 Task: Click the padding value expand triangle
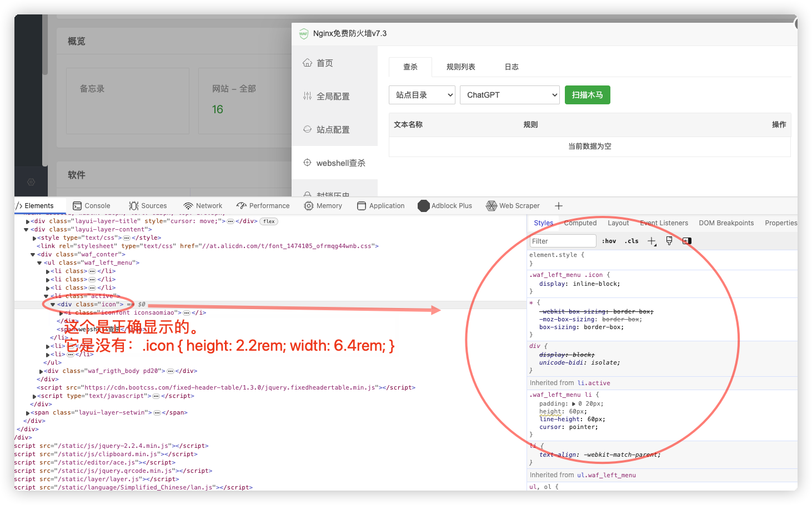pyautogui.click(x=574, y=404)
